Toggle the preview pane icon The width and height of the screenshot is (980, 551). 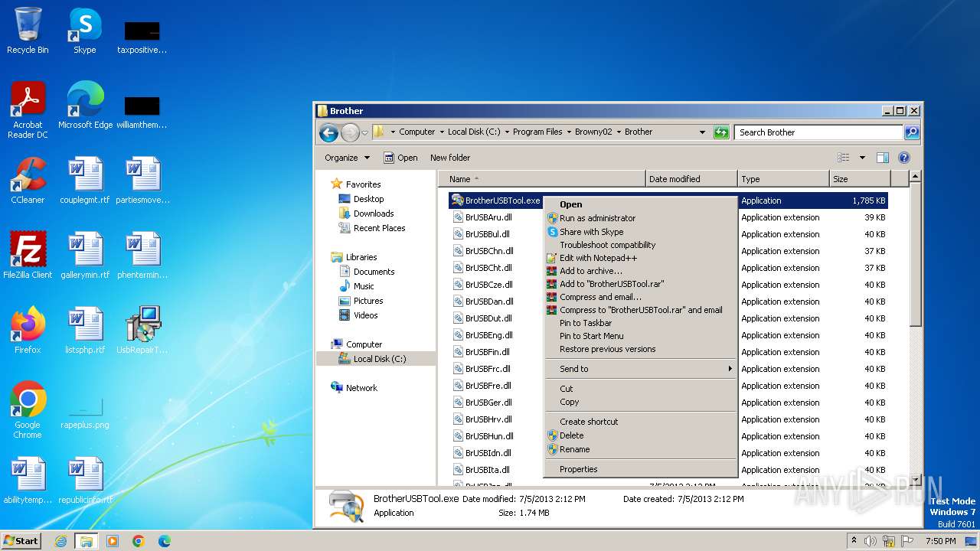(x=882, y=158)
